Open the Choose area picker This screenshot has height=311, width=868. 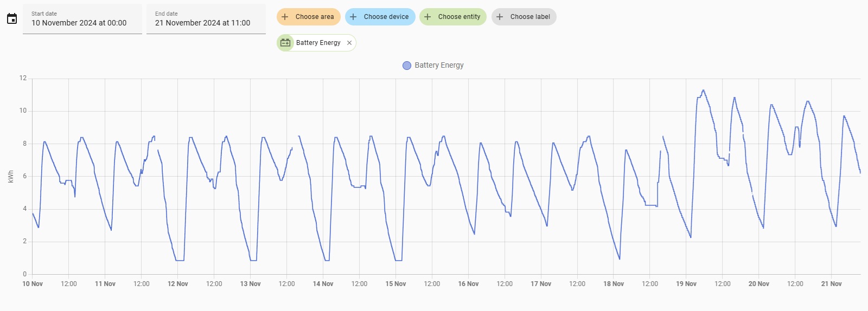click(x=314, y=17)
